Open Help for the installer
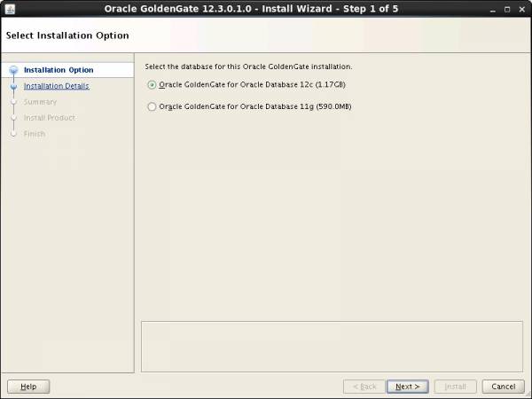The image size is (532, 399). click(28, 387)
